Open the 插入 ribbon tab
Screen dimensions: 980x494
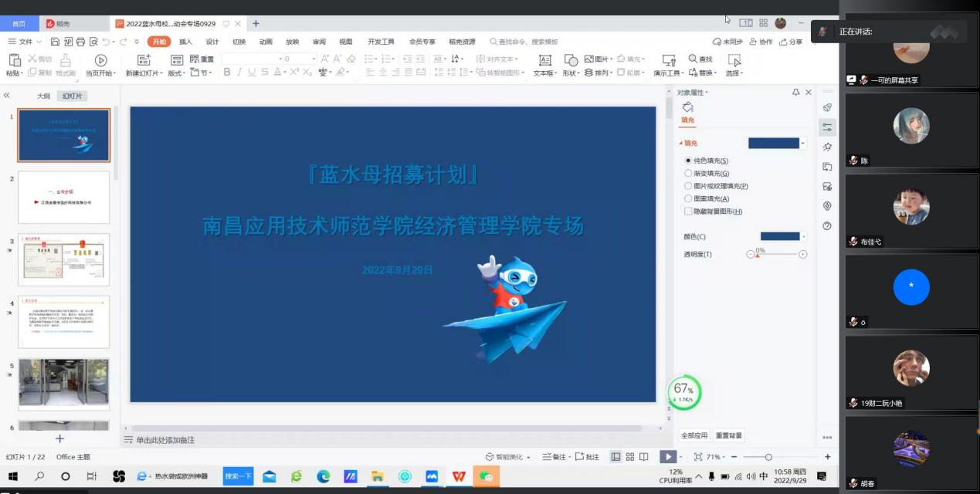pyautogui.click(x=185, y=42)
